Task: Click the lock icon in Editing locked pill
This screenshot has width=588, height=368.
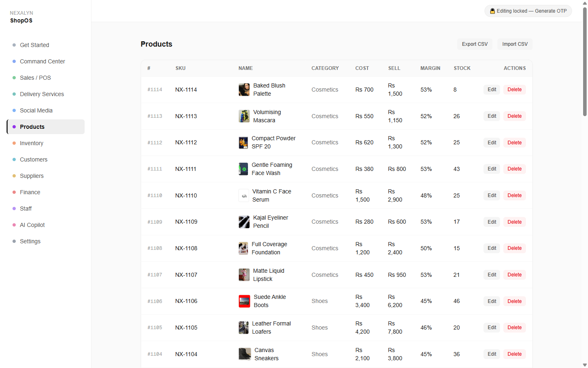Action: coord(493,11)
